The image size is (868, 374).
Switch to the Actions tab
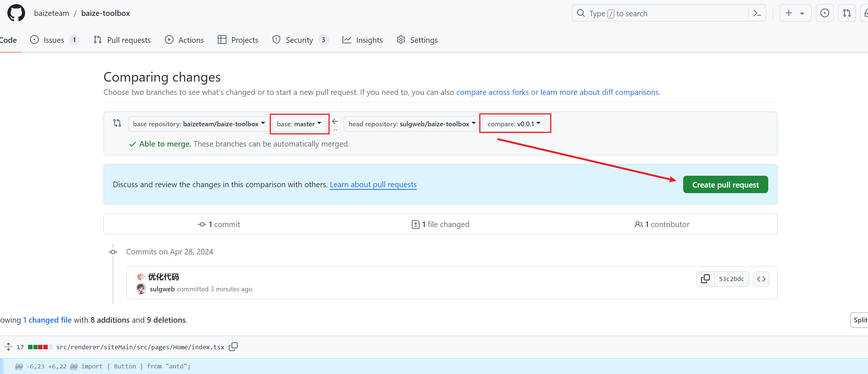click(184, 40)
